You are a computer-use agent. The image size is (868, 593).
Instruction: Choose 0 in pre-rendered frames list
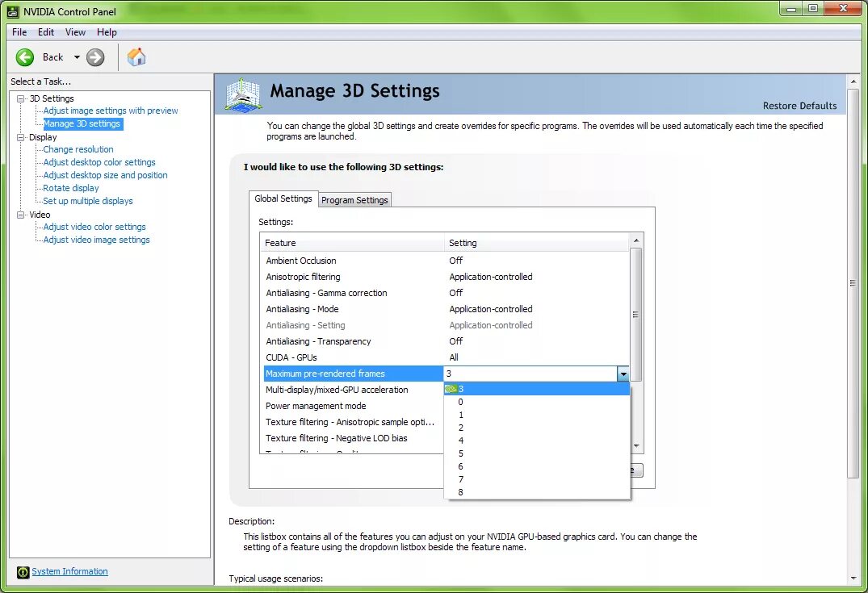pyautogui.click(x=537, y=402)
